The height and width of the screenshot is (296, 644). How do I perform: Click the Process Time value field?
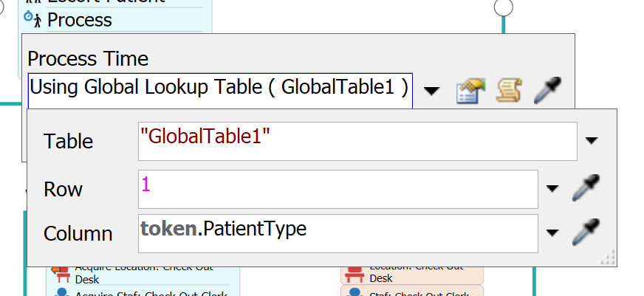click(220, 91)
